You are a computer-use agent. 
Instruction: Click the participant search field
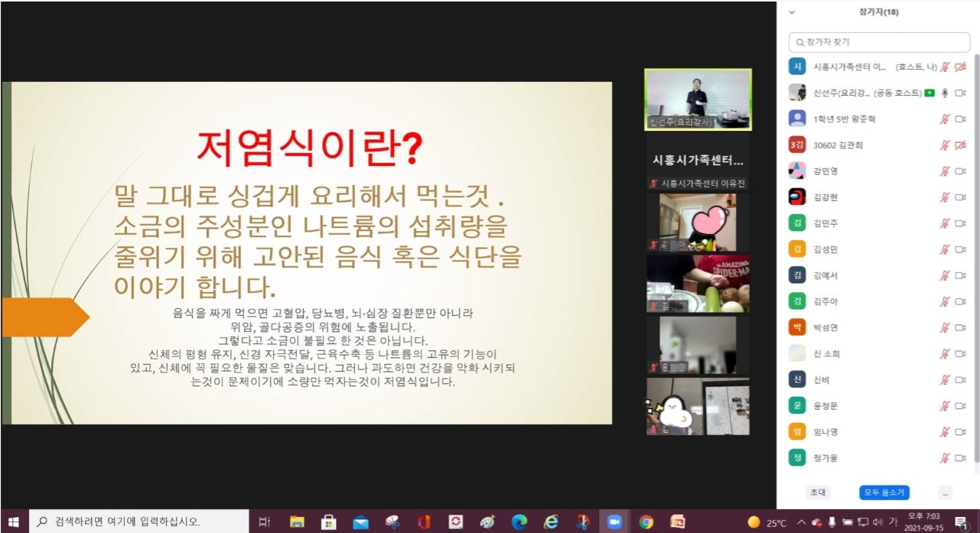[879, 42]
